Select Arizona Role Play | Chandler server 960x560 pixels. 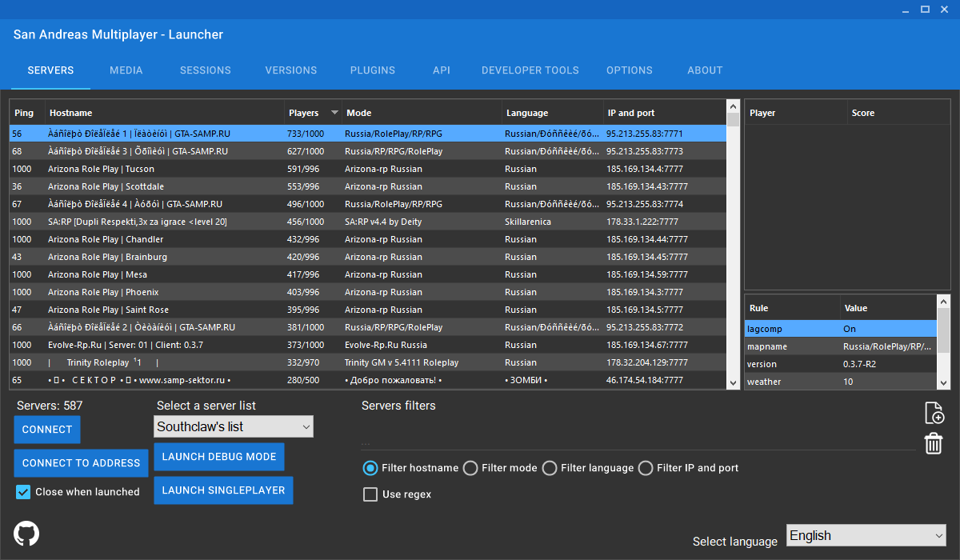tap(368, 239)
